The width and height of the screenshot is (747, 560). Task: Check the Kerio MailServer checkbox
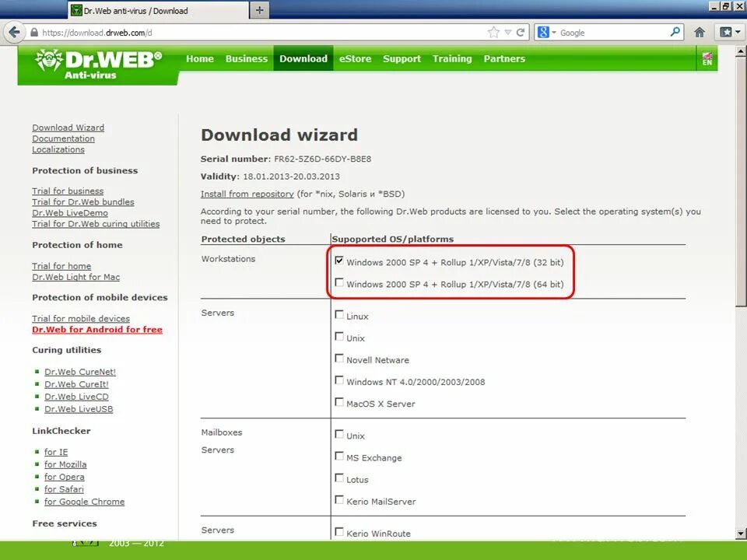[x=339, y=499]
